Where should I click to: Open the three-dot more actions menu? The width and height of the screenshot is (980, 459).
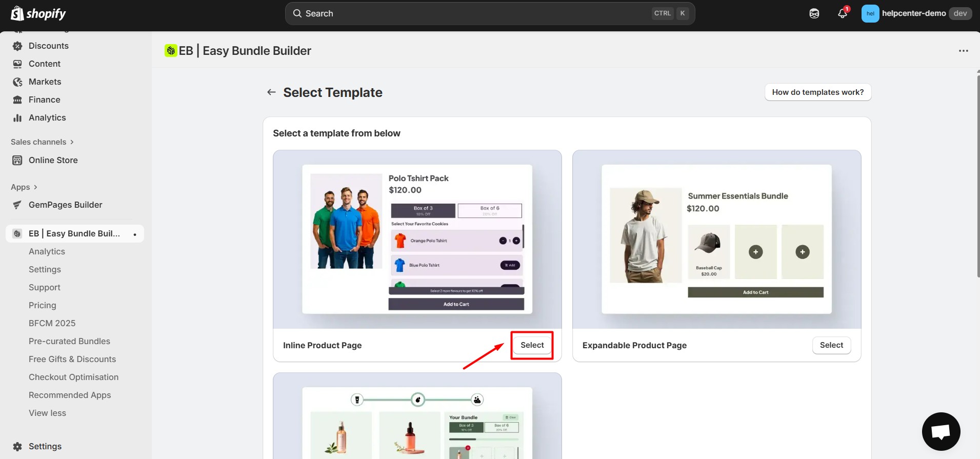964,51
